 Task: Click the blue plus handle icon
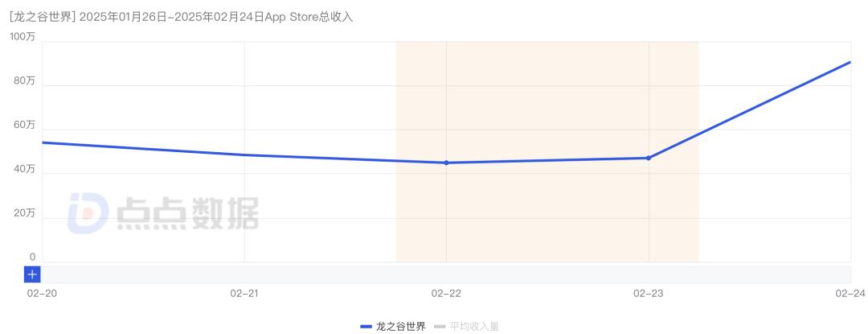[32, 274]
